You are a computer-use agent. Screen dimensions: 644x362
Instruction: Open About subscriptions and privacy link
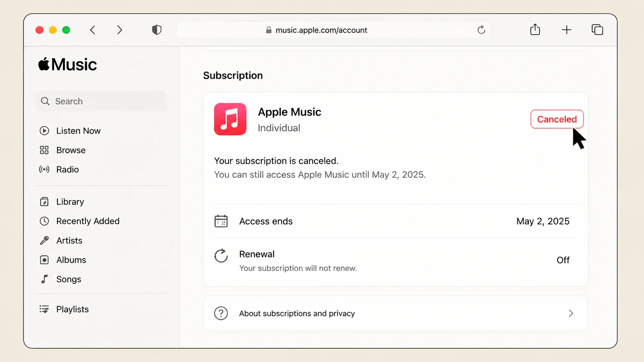395,313
